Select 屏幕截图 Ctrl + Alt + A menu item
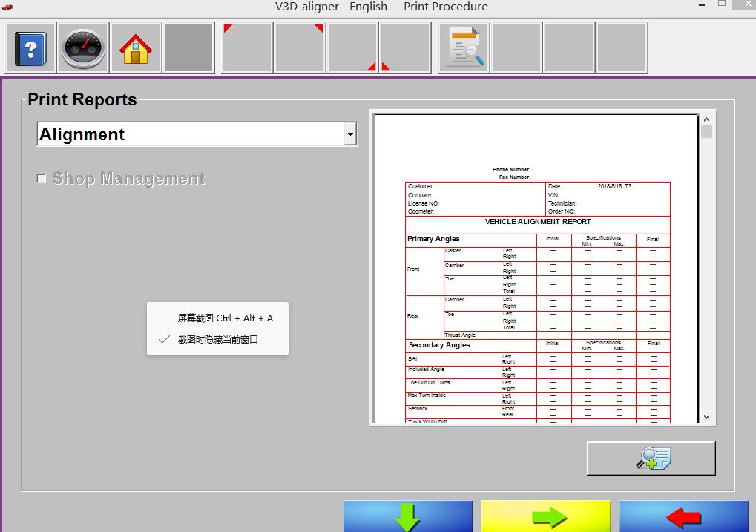This screenshot has width=756, height=532. pos(225,318)
